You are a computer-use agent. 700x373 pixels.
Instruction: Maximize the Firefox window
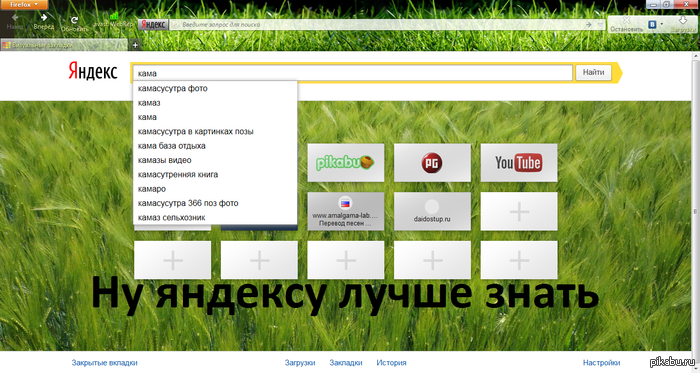click(x=667, y=4)
